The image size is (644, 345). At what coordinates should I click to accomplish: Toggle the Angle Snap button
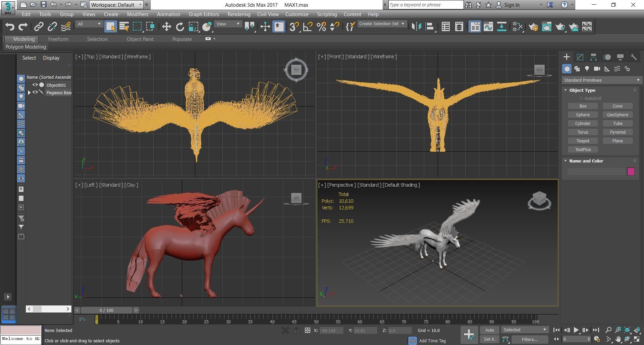[x=308, y=27]
